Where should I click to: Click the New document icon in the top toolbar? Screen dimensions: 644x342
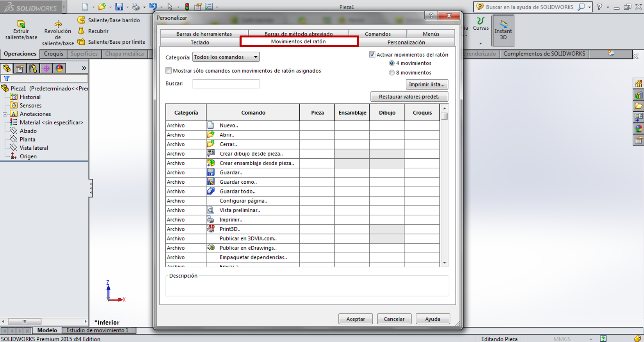coord(85,7)
